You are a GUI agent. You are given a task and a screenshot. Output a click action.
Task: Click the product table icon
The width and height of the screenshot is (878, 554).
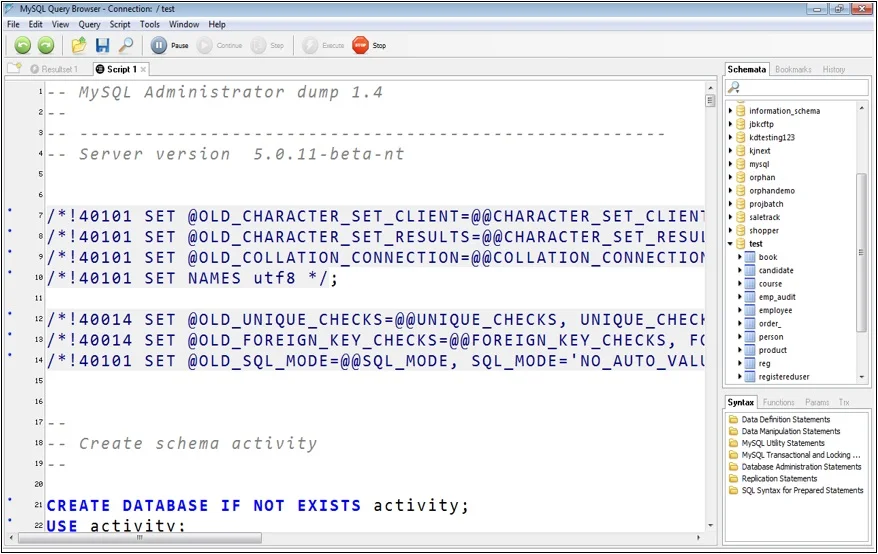(x=750, y=350)
